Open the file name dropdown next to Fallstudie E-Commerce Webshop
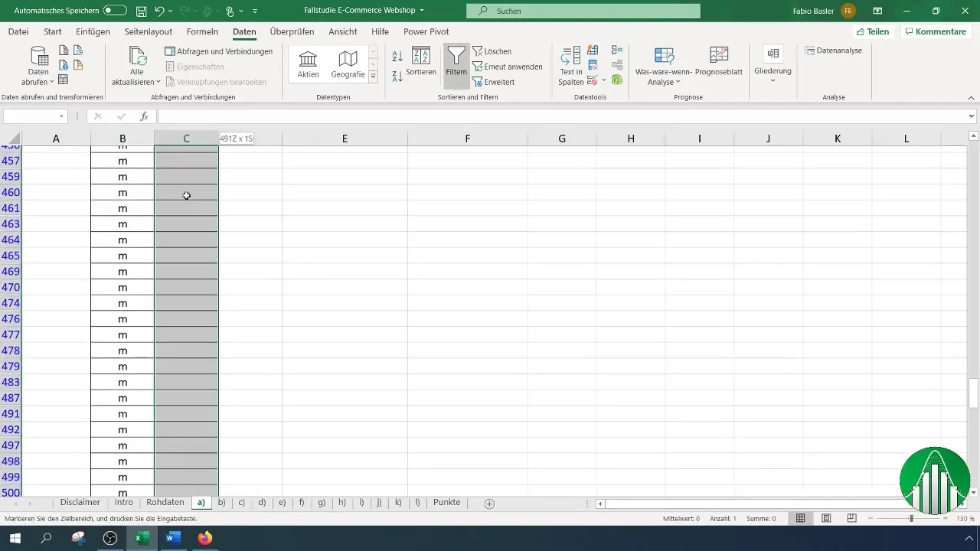 pos(422,11)
